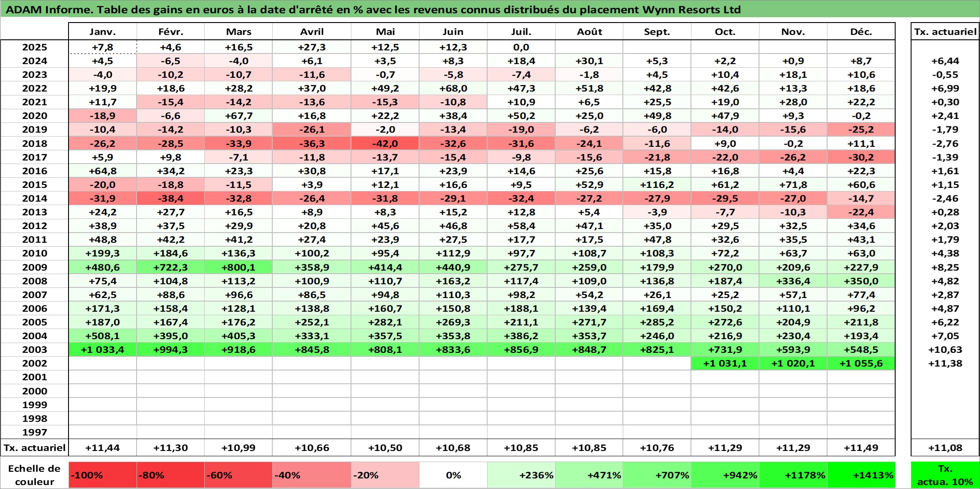Select the Sept. column header
980x489 pixels.
click(657, 31)
